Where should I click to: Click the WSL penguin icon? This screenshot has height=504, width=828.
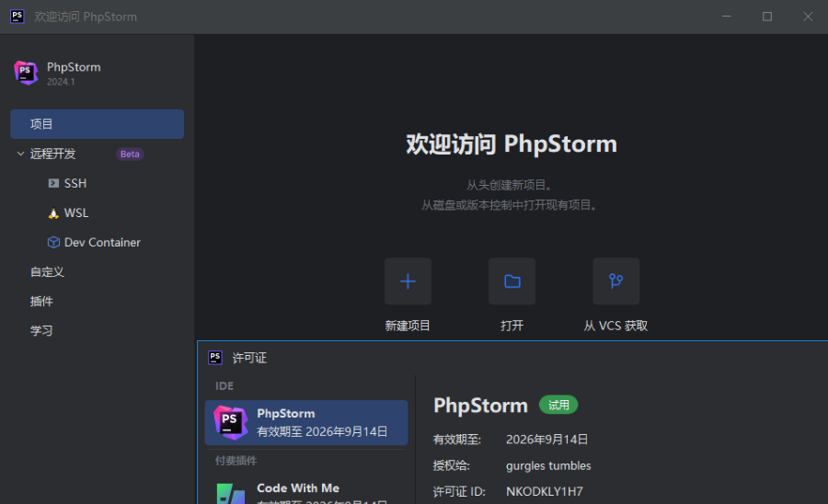(x=53, y=213)
